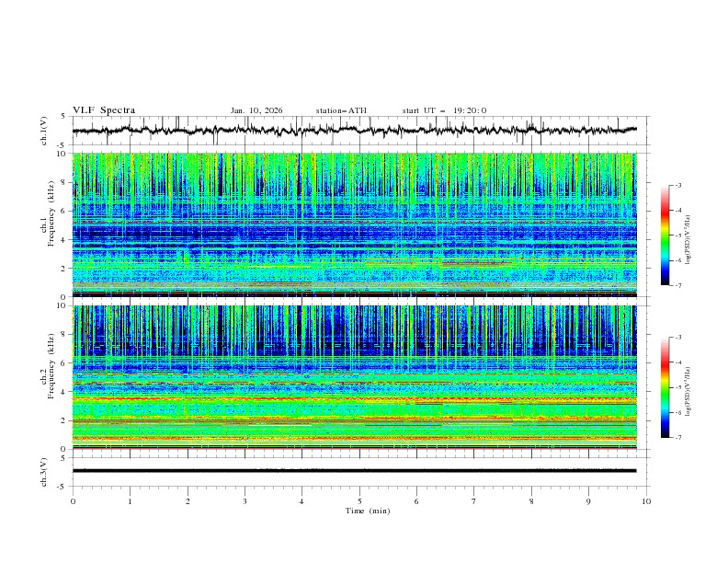Click the Time (min) axis label
728x563 pixels.
[366, 510]
